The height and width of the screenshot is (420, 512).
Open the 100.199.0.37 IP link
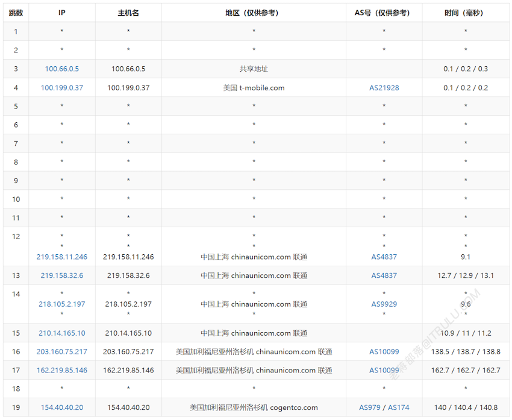(x=61, y=88)
